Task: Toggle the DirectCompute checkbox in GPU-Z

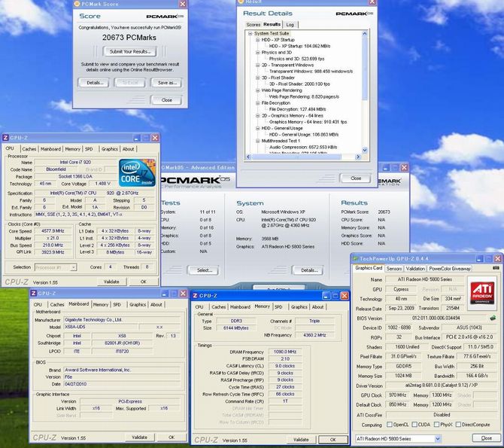Action: (458, 425)
